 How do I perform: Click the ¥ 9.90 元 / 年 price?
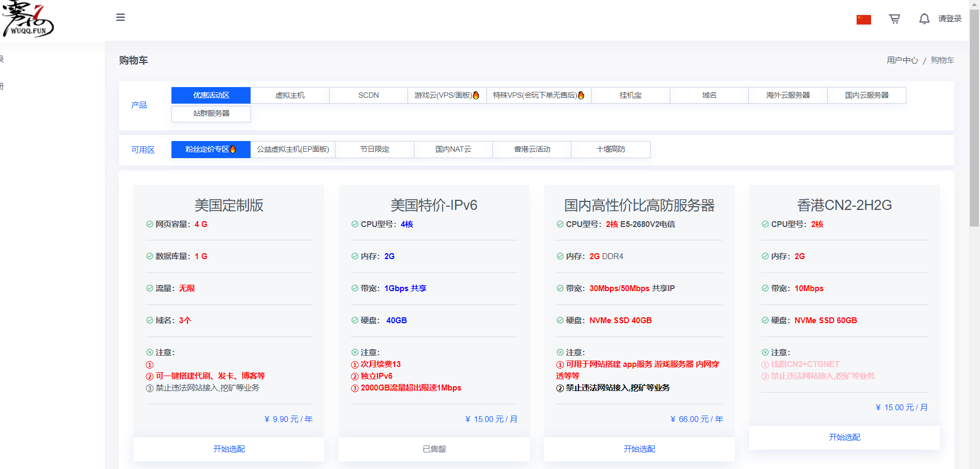(x=288, y=419)
